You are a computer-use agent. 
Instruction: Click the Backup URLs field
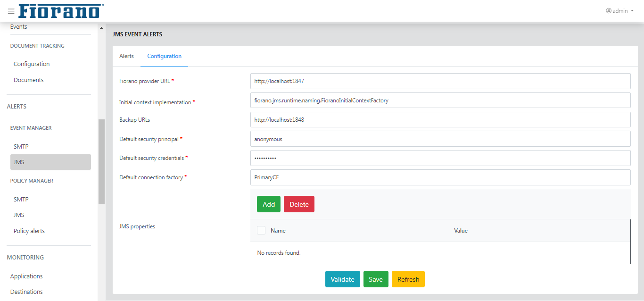coord(440,120)
